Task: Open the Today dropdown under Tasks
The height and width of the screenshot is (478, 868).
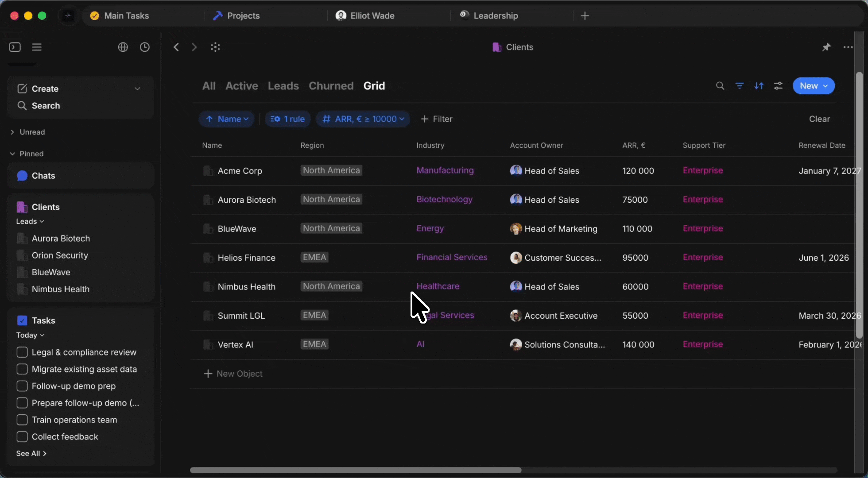Action: coord(30,335)
